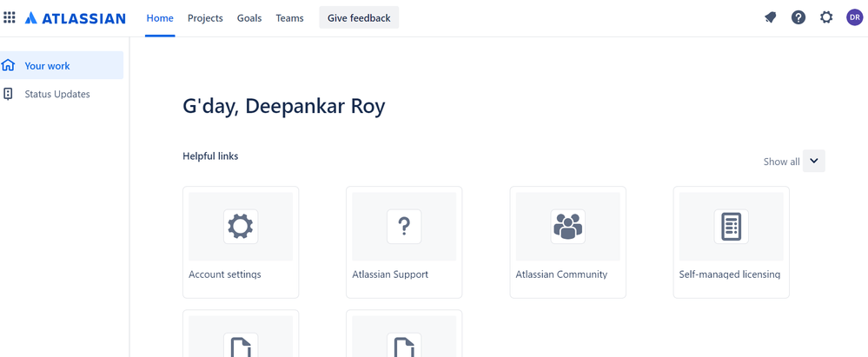This screenshot has height=357, width=868.
Task: Click the Atlassian Support question icon
Action: coord(404,227)
